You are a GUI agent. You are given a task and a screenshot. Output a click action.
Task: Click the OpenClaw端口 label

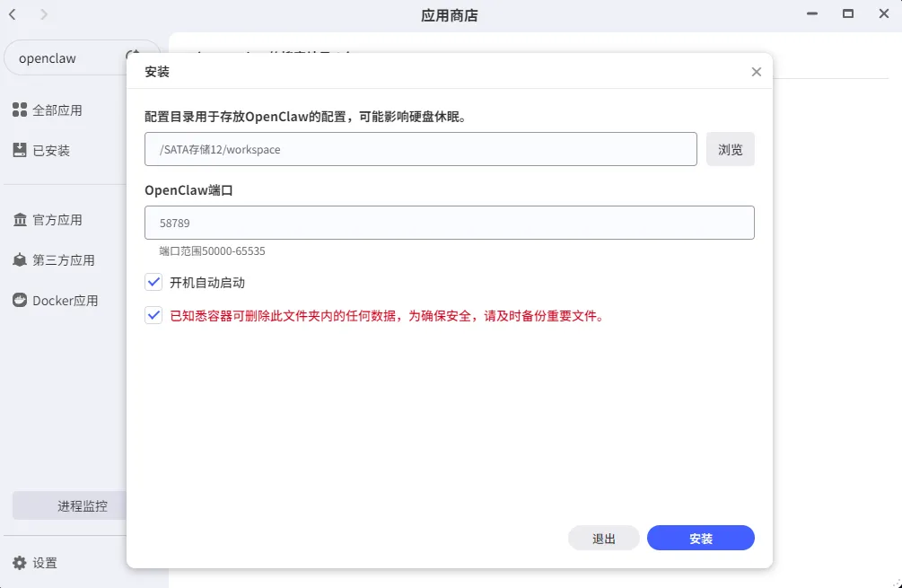(x=188, y=190)
